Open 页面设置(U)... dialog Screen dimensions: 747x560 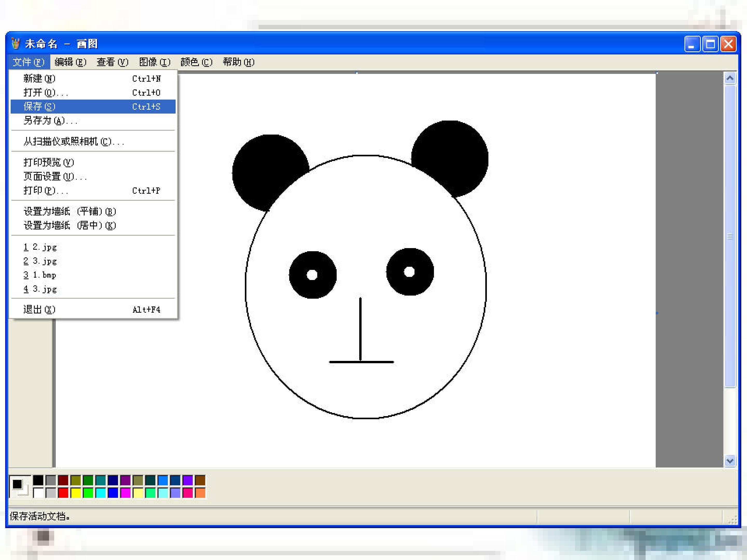point(93,177)
